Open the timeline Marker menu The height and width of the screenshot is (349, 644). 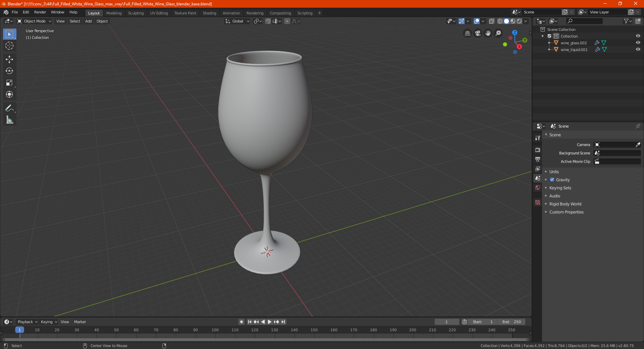tap(80, 322)
